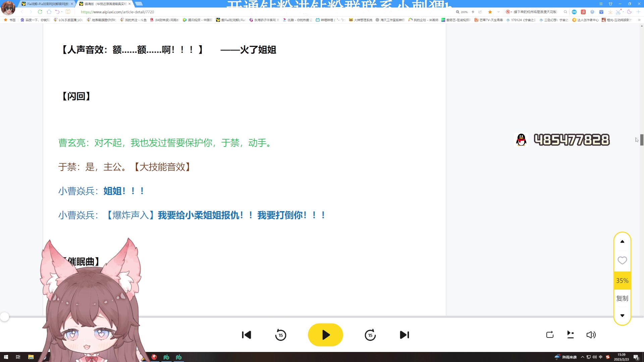Open the browser hamburger menu
This screenshot has height=362, width=644.
click(601, 4)
